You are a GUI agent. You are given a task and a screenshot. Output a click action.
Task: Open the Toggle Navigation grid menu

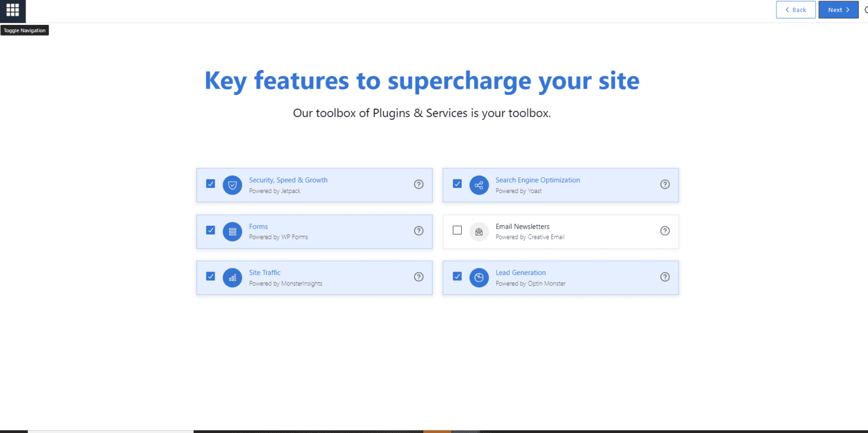pos(12,11)
